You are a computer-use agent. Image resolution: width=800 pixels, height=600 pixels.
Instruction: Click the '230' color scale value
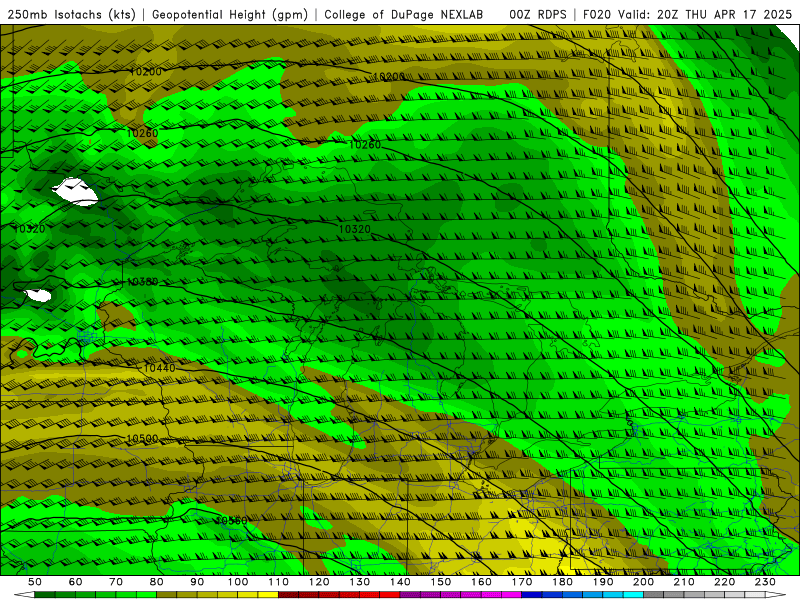tap(765, 582)
